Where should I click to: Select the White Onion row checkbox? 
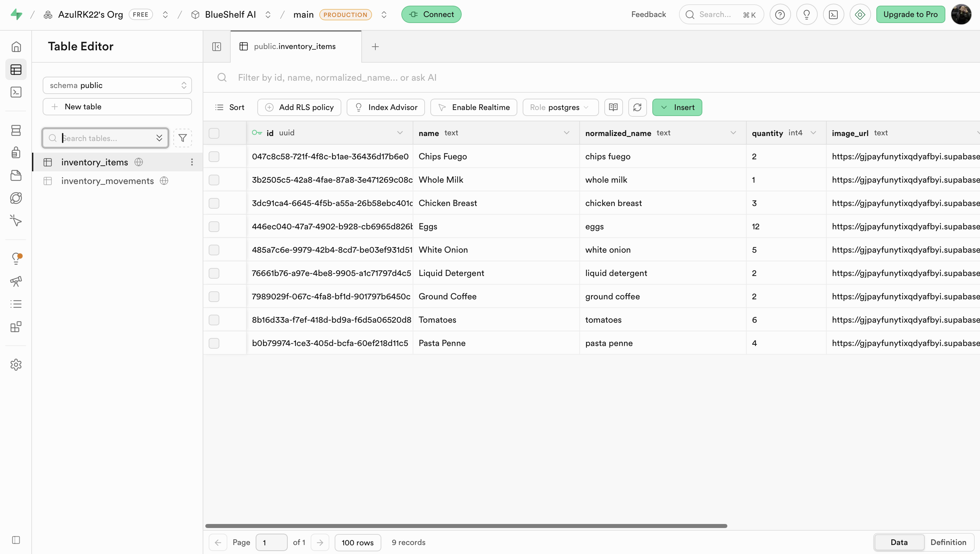click(x=214, y=250)
